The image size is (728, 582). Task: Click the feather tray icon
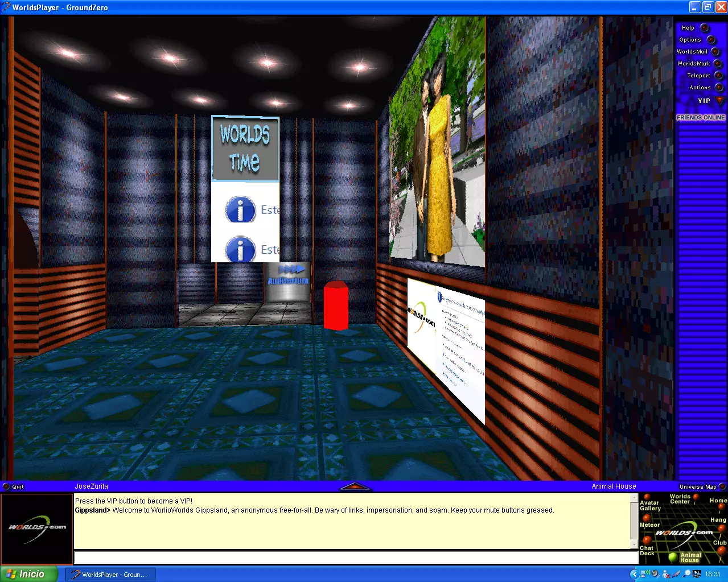click(676, 574)
